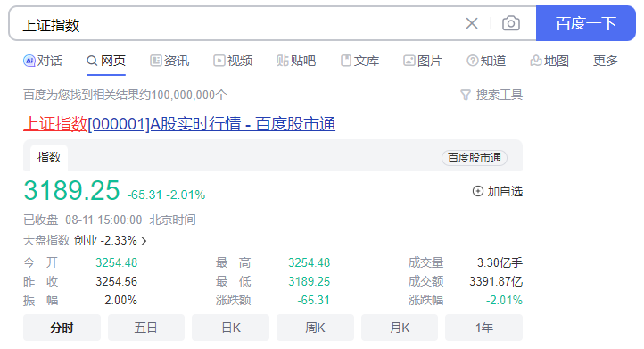644x349 pixels.
Task: Click the 最低 value 3189.25
Action: tap(310, 281)
